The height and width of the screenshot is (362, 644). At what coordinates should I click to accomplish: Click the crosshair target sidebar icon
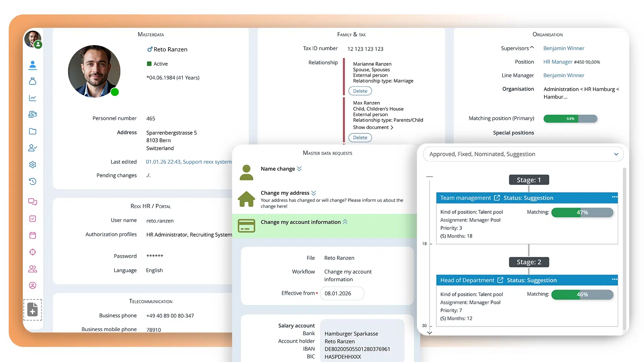coord(33,252)
